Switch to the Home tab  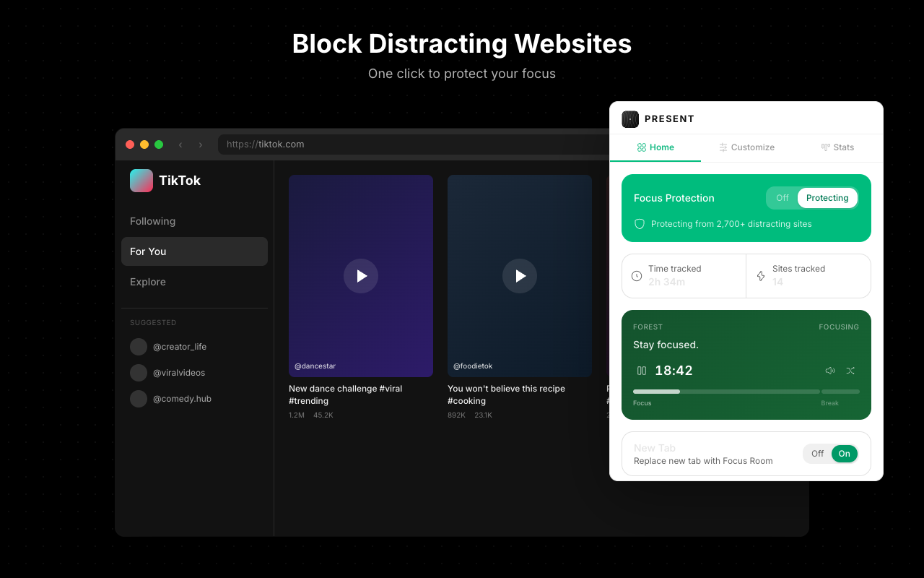coord(655,147)
